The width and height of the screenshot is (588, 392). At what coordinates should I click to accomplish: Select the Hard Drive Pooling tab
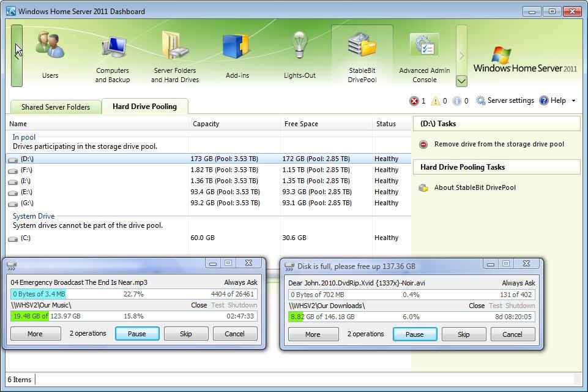click(144, 107)
